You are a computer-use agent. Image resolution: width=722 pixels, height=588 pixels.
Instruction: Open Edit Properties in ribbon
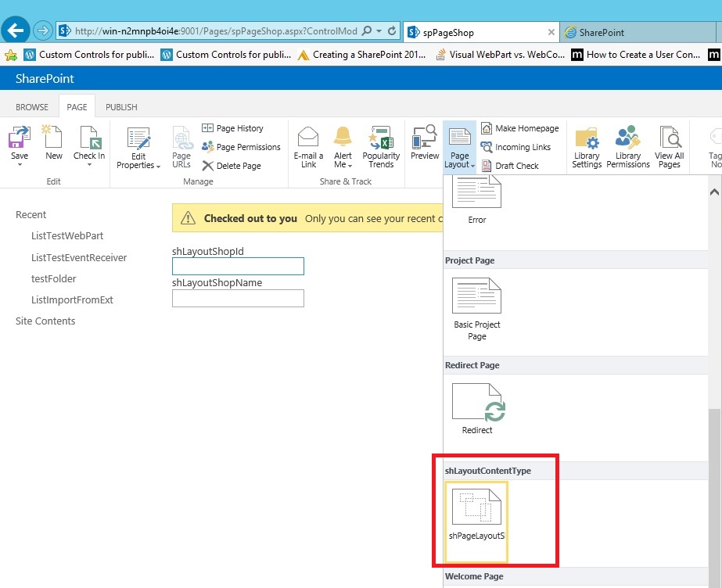pos(138,148)
